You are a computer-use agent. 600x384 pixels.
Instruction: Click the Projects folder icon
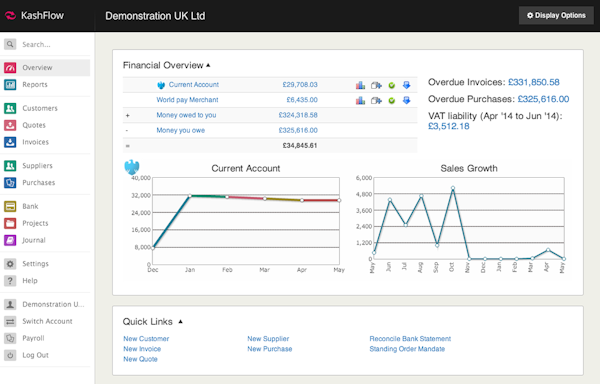click(10, 223)
